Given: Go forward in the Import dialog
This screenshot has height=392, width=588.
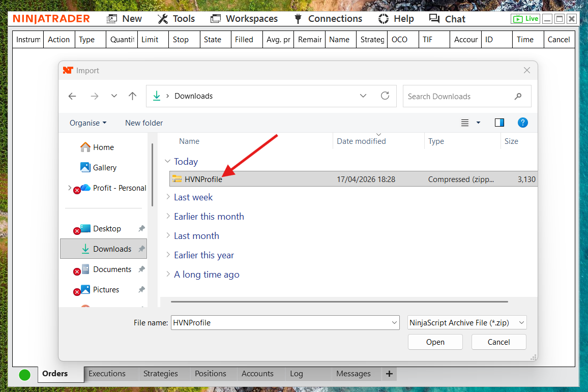Looking at the screenshot, I should click(95, 96).
